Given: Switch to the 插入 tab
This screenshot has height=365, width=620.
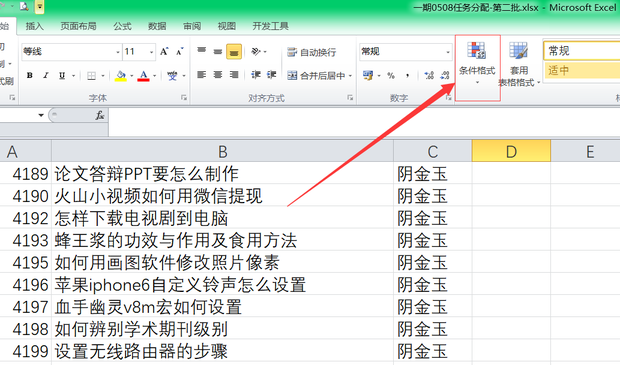Looking at the screenshot, I should [x=35, y=26].
